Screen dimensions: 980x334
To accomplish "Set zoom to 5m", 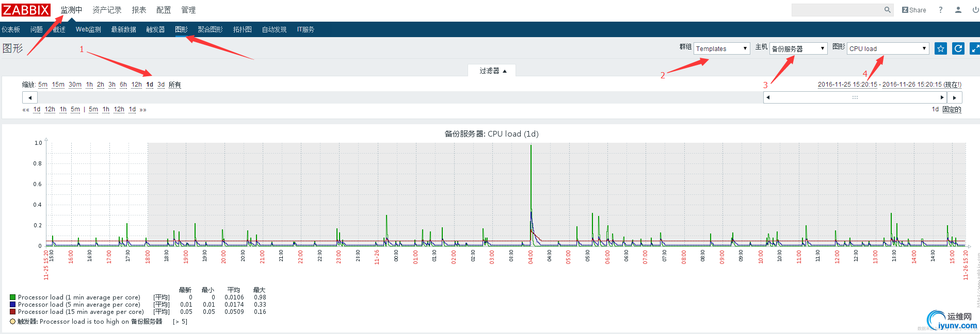I will pyautogui.click(x=43, y=85).
